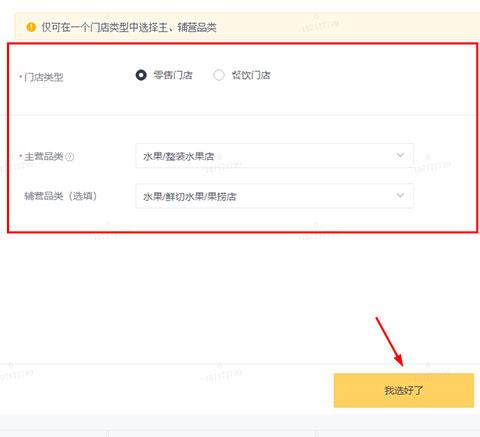
Task: Click the orange warning icon in notice banner
Action: [31, 27]
